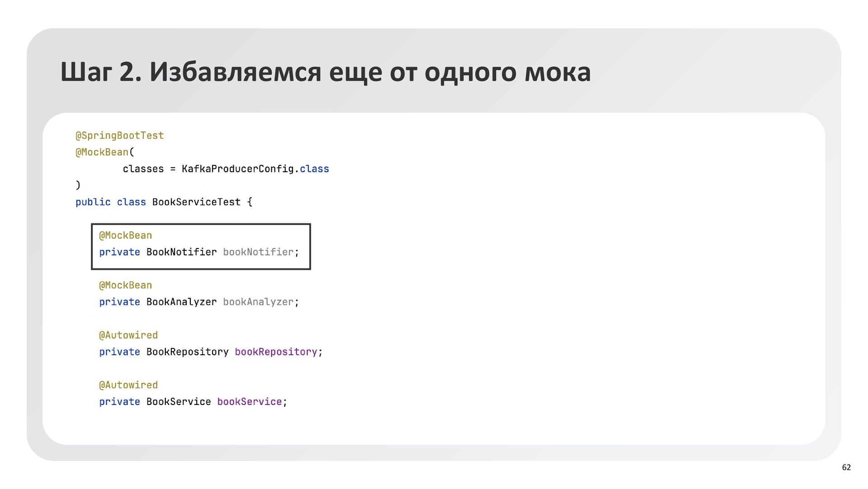Click the @MockBean inside the highlighted box
The height and width of the screenshot is (489, 868).
pos(125,235)
